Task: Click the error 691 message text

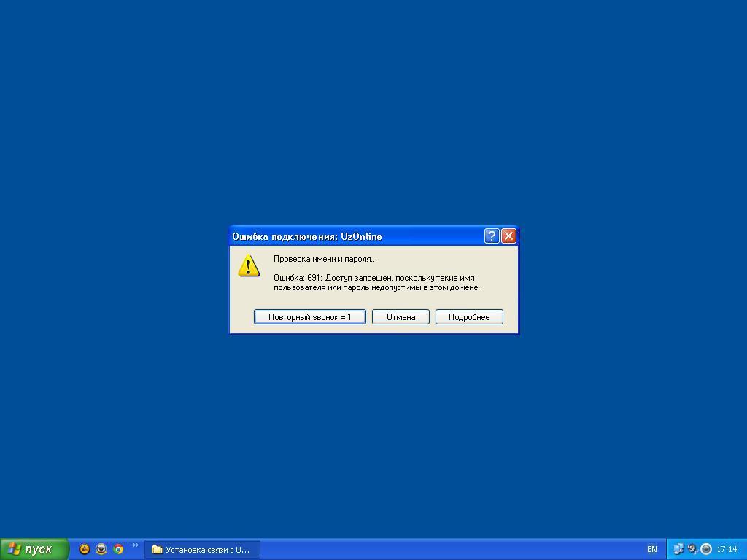Action: pyautogui.click(x=376, y=282)
